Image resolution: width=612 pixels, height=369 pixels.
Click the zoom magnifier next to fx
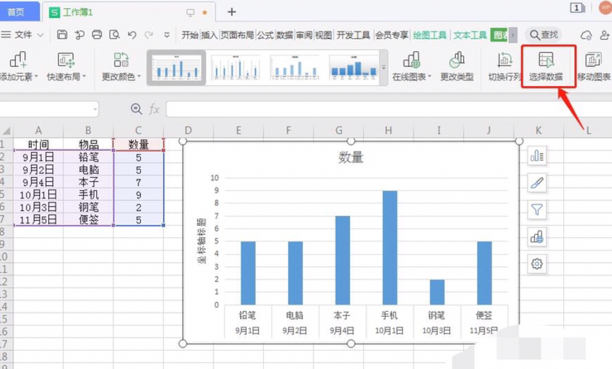(136, 109)
